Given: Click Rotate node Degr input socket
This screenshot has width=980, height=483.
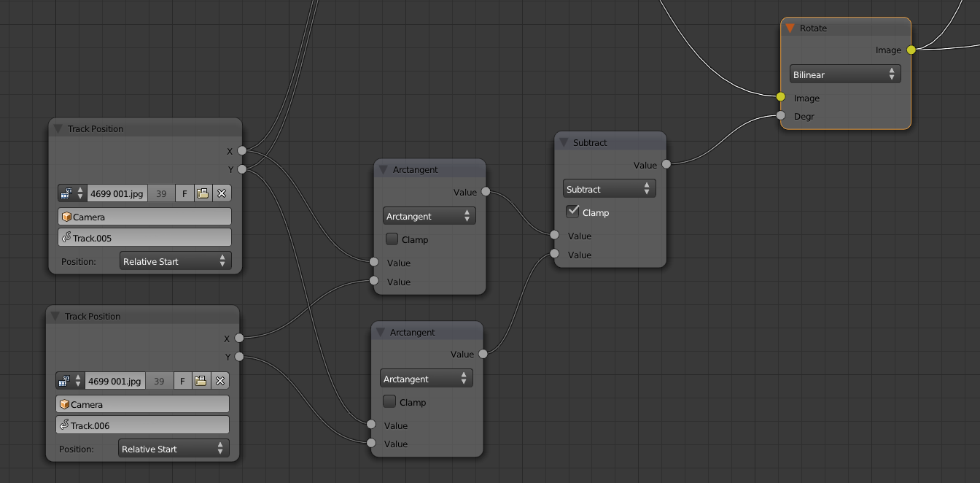Looking at the screenshot, I should coord(781,115).
